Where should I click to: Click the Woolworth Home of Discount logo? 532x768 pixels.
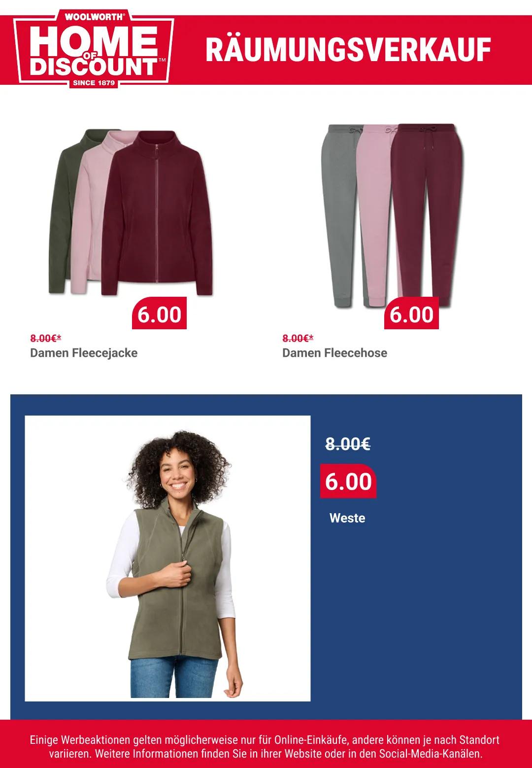[94, 49]
